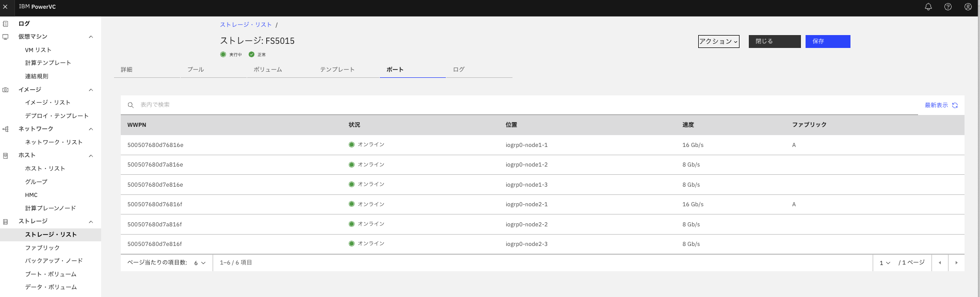Click the 最新表示 refresh link
This screenshot has width=980, height=297.
pyautogui.click(x=941, y=105)
